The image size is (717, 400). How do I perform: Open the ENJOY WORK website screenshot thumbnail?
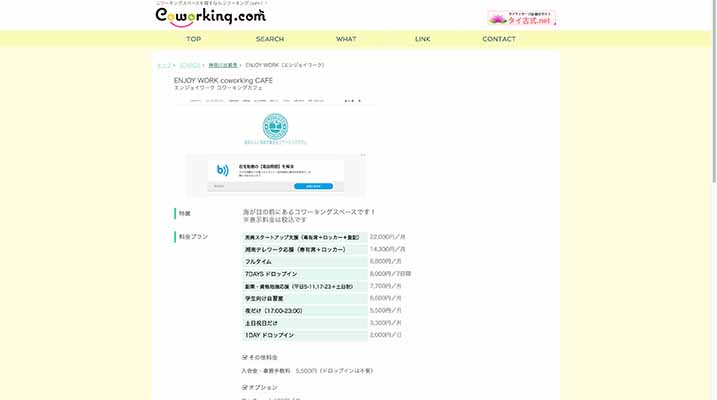point(275,147)
